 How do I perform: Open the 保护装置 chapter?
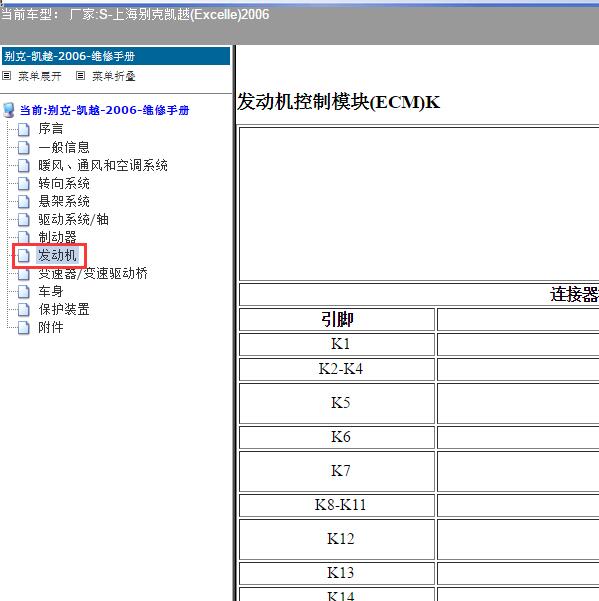point(64,309)
